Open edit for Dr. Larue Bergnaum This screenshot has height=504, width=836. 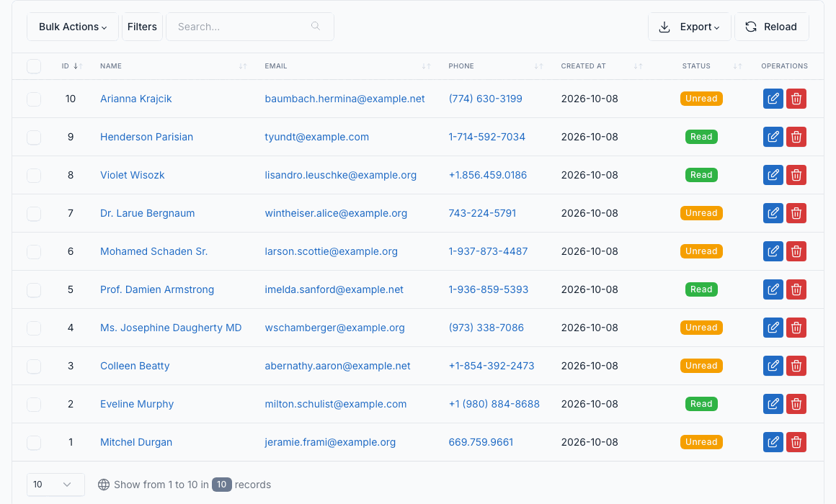pos(773,213)
